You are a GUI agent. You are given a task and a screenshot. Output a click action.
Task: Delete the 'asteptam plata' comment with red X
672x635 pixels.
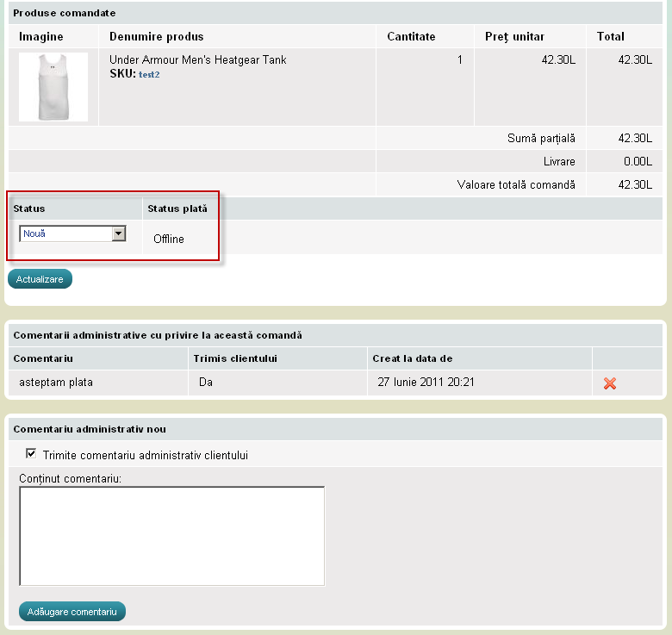(x=610, y=383)
